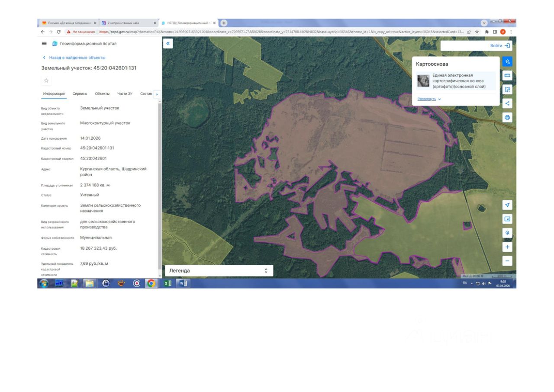554x392 pixels.
Task: Reload the page in the browser
Action: (58, 32)
